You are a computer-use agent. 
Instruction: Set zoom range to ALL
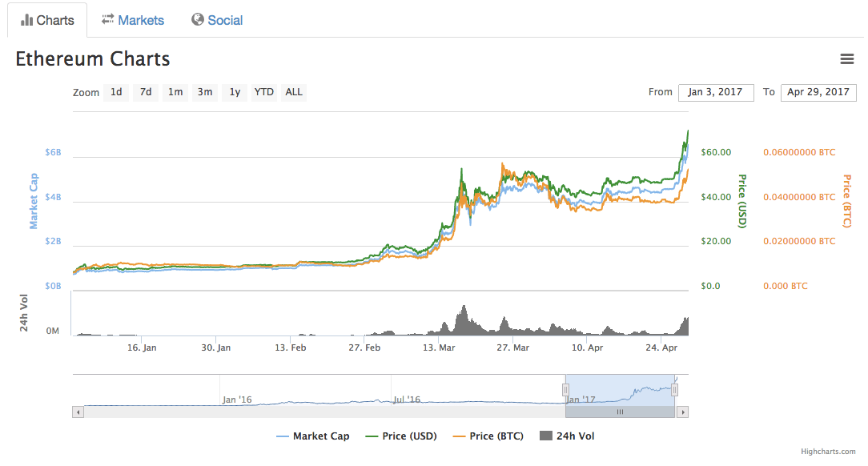(294, 92)
